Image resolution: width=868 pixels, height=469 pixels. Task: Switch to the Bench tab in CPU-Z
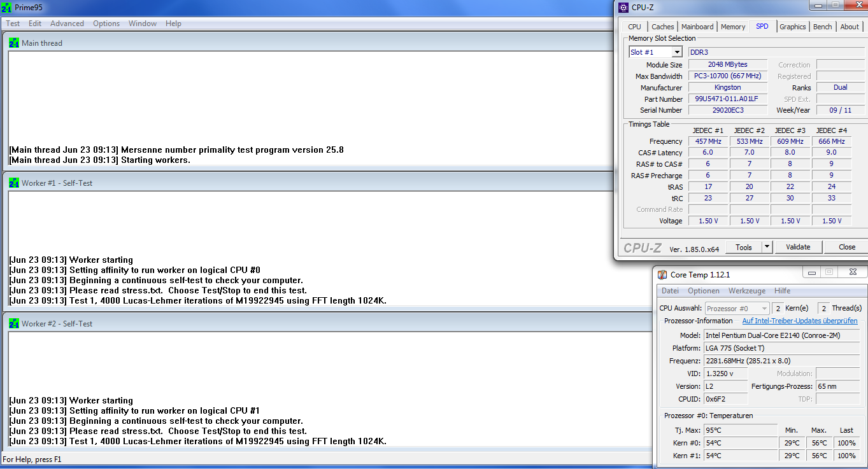[823, 27]
